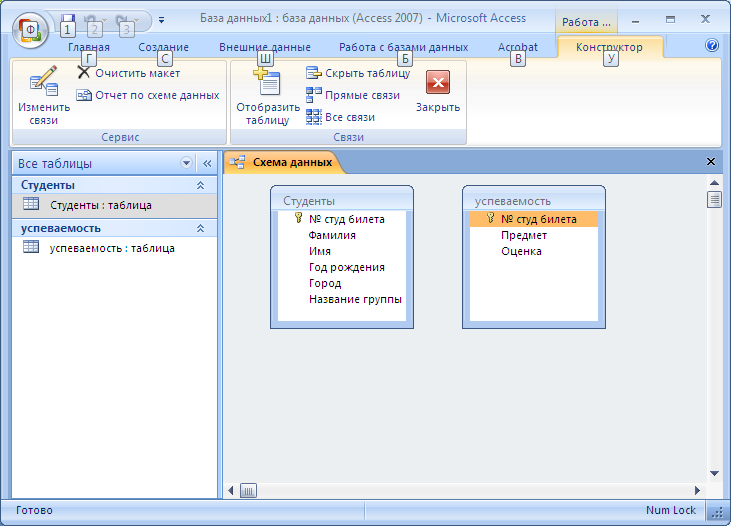Click Очистить макет label
731x526 pixels.
click(x=138, y=73)
